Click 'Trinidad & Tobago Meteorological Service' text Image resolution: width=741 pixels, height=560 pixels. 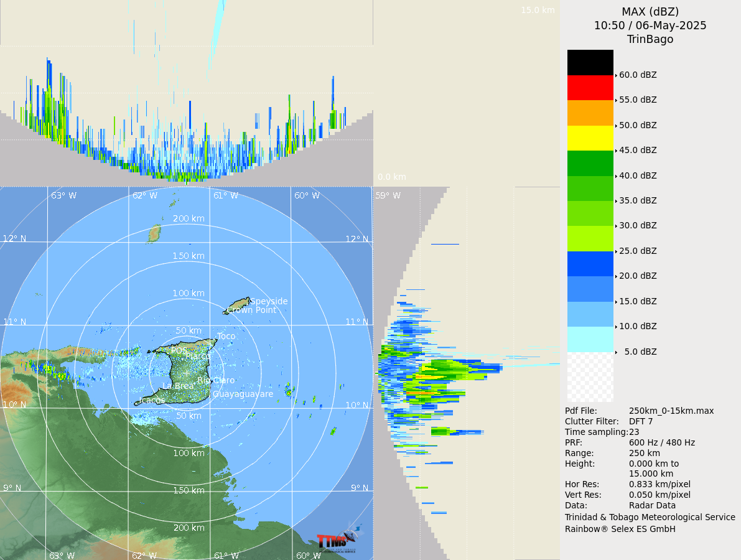(x=650, y=517)
